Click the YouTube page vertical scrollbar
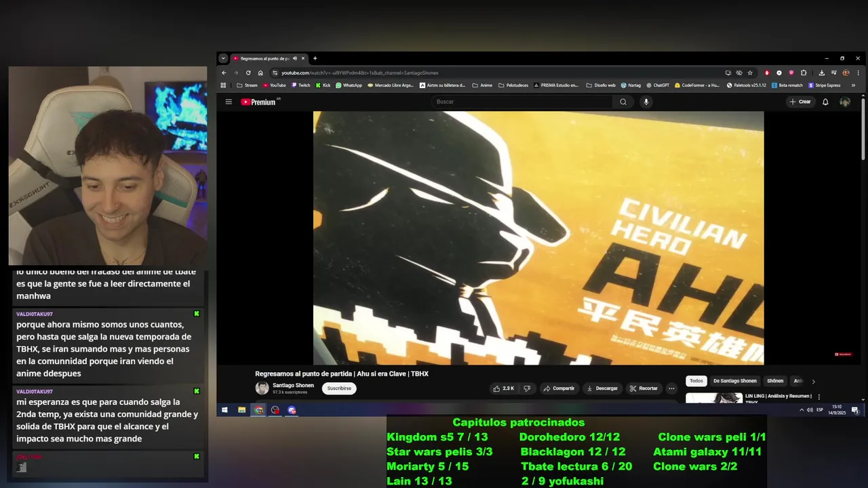Viewport: 868px width, 488px height. point(863,129)
